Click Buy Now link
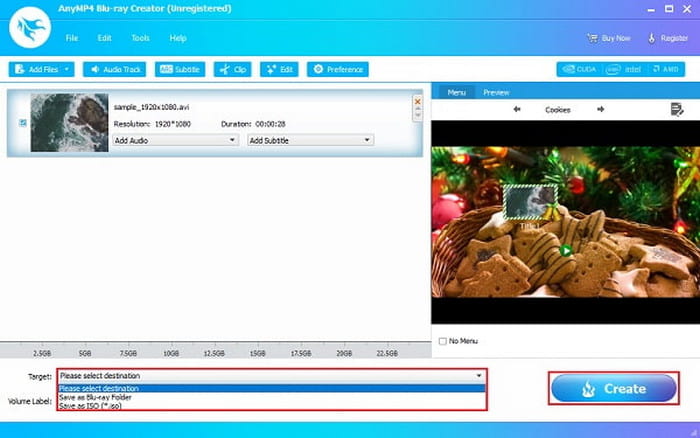This screenshot has width=700, height=438. (x=608, y=38)
